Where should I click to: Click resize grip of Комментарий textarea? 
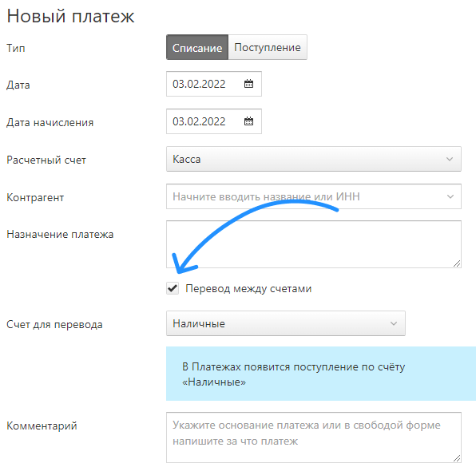tap(457, 458)
